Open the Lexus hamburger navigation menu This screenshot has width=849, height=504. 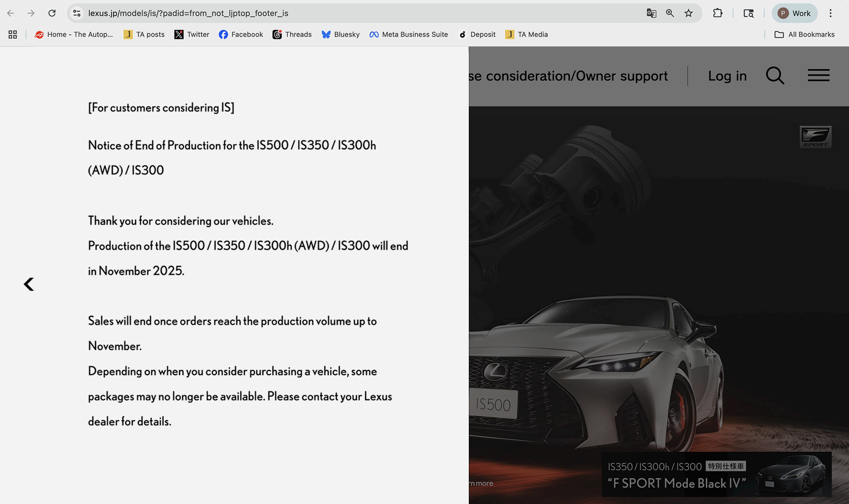pos(818,75)
